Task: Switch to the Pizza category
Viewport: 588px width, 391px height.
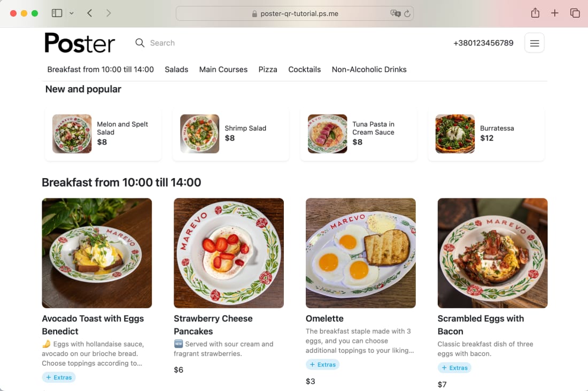Action: (268, 70)
